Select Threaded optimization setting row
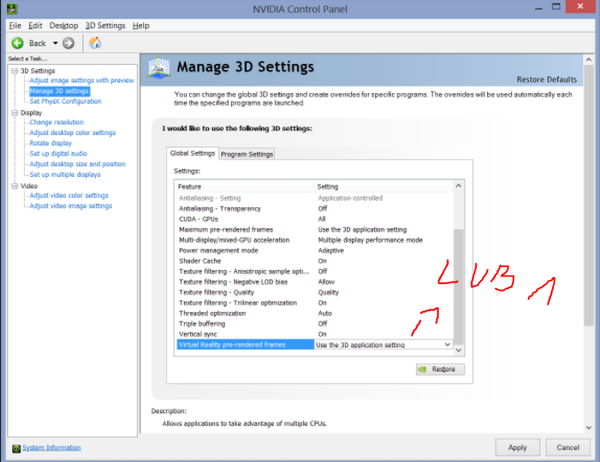Image resolution: width=600 pixels, height=462 pixels. pos(315,313)
